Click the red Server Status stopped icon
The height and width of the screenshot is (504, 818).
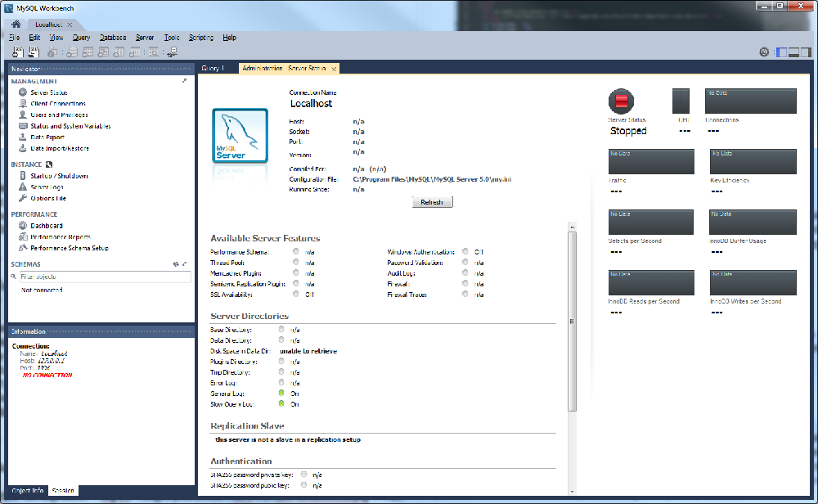(621, 101)
